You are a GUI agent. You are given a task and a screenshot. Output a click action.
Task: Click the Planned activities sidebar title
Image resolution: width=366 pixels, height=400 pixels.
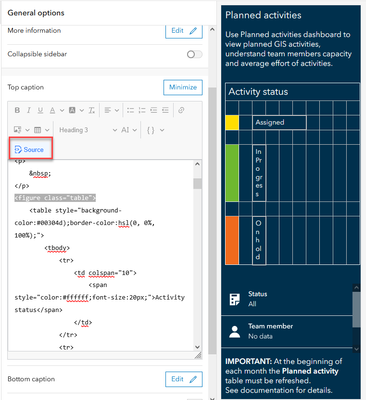point(263,15)
